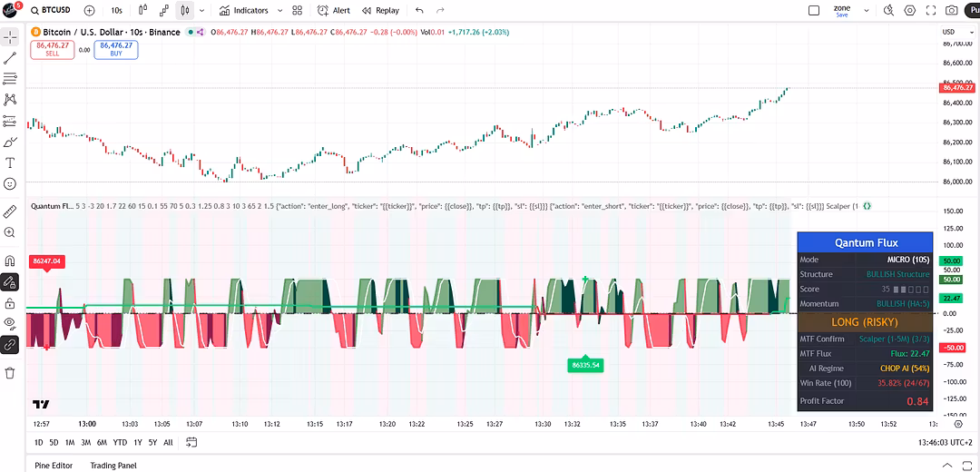The width and height of the screenshot is (980, 472).
Task: Select the Measure ruler tool
Action: tap(10, 211)
